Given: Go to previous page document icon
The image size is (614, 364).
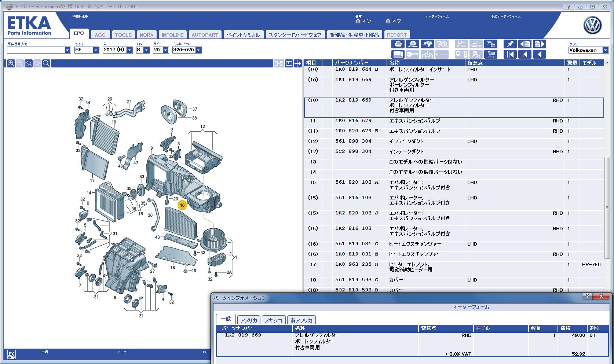Looking at the screenshot, I should [525, 44].
